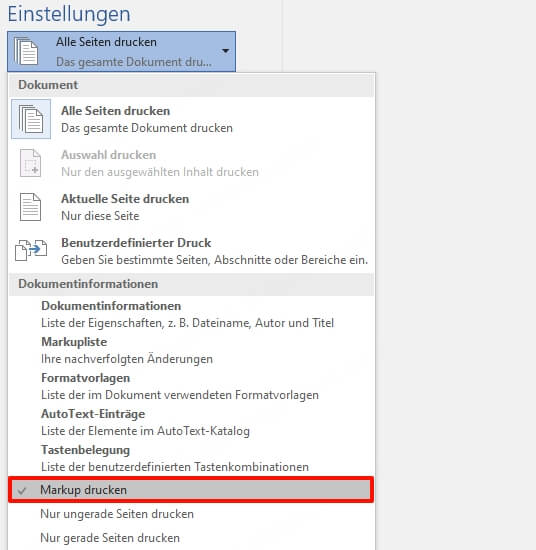Click the 'Das gesamte Dokument drucken' description text
Viewport: 536px width, 550px height.
pyautogui.click(x=147, y=128)
